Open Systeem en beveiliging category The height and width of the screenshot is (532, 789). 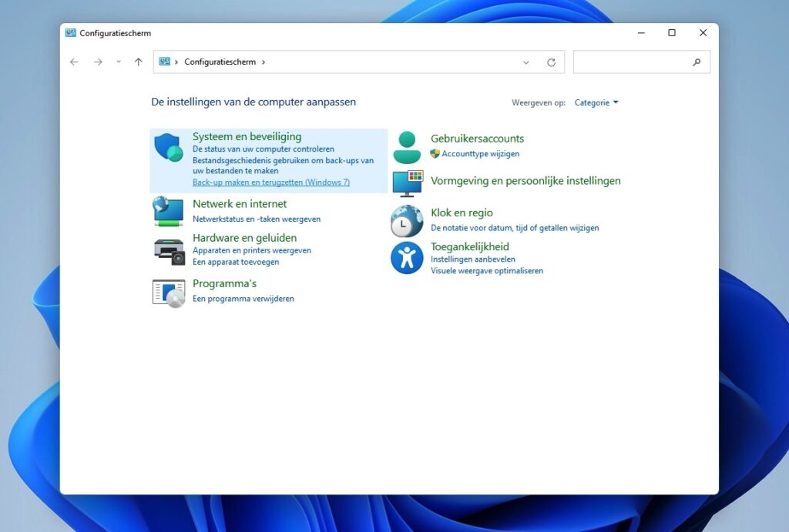[x=247, y=137]
